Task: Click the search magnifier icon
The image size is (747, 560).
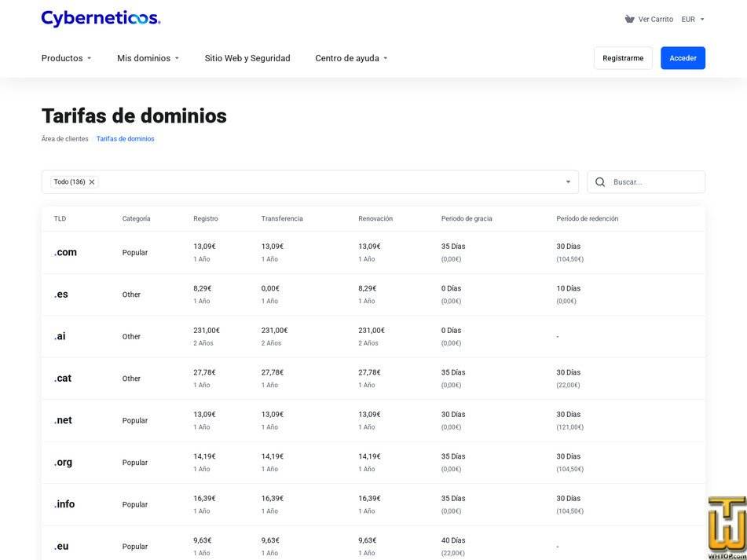Action: 600,182
